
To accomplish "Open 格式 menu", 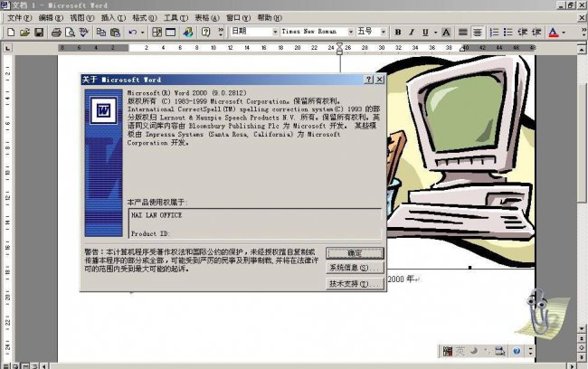I will (145, 17).
